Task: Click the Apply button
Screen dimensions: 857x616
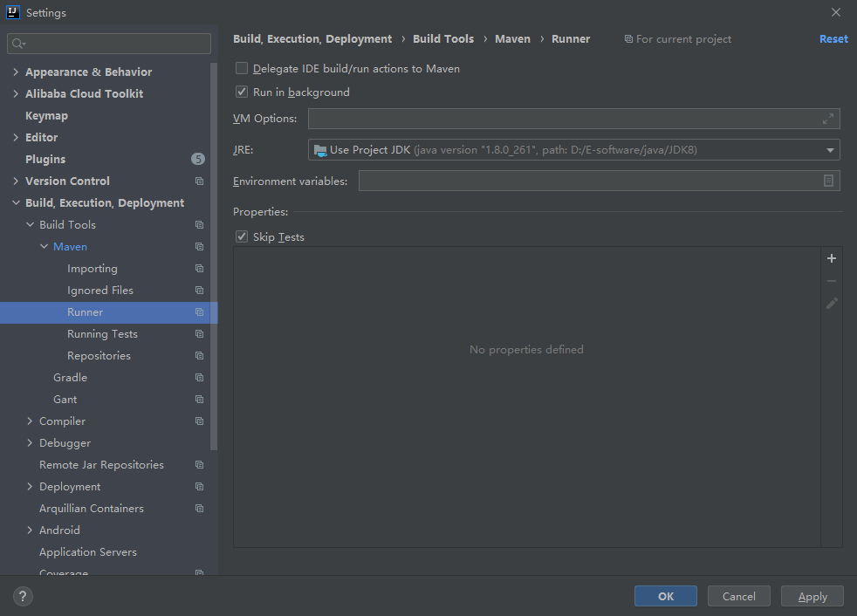Action: [x=812, y=596]
